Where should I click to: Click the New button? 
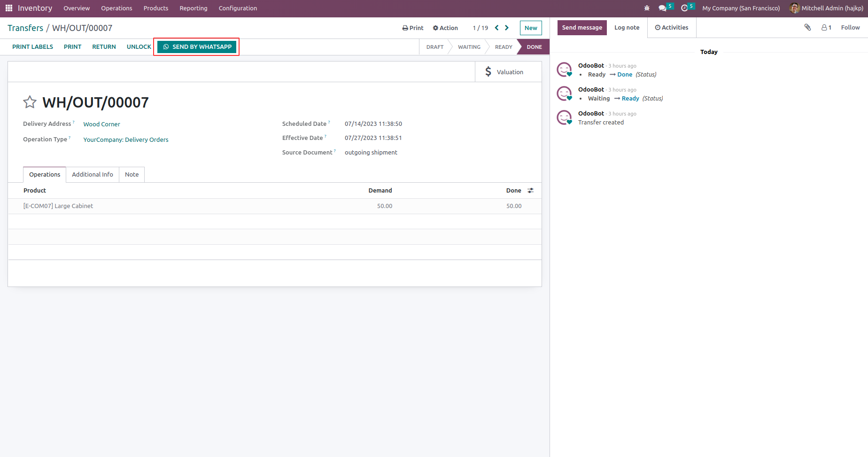(531, 28)
